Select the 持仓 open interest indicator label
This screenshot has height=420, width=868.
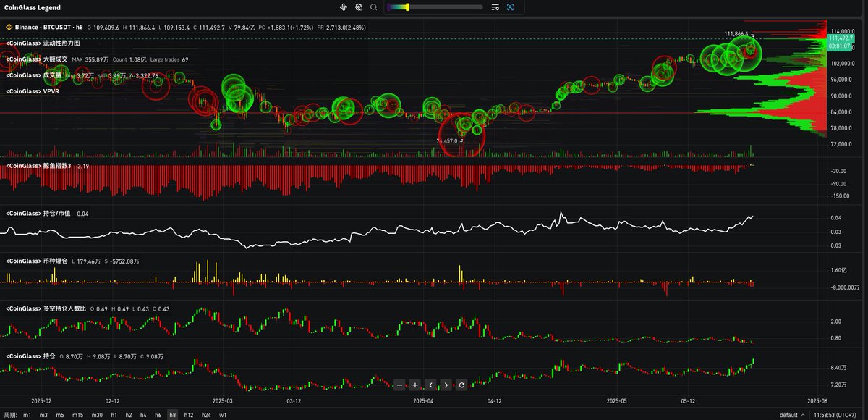point(30,356)
